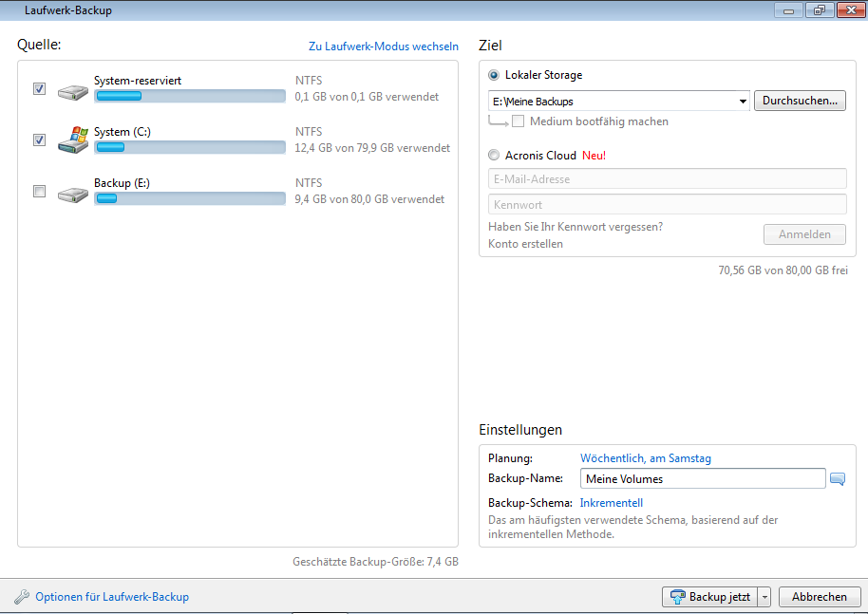
Task: Click the Abbrechen button
Action: coord(819,597)
